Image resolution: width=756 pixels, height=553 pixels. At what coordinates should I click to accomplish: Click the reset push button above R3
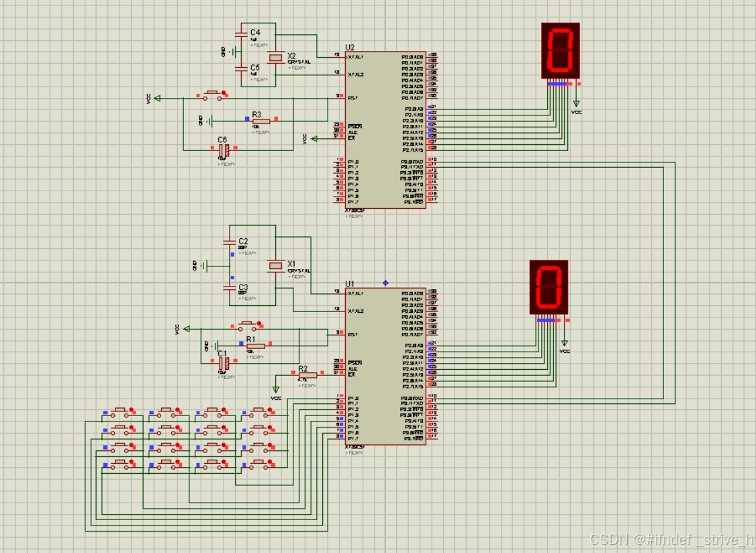point(212,95)
